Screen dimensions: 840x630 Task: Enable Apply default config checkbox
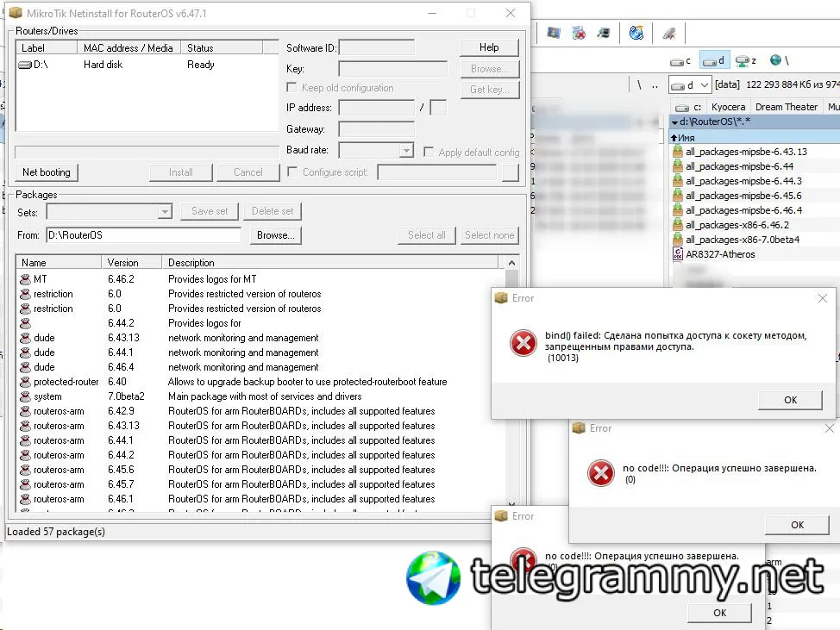point(428,152)
